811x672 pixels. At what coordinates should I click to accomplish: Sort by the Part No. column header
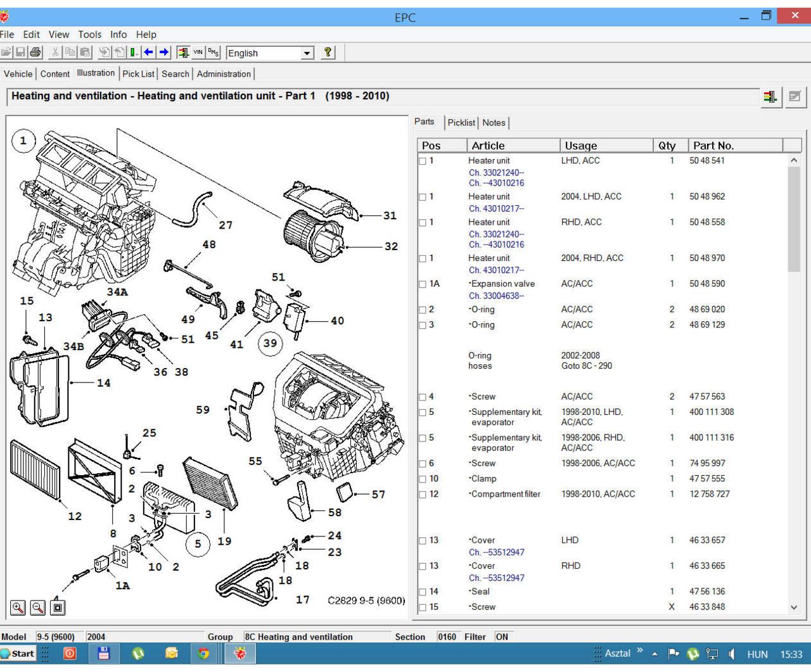coord(735,146)
